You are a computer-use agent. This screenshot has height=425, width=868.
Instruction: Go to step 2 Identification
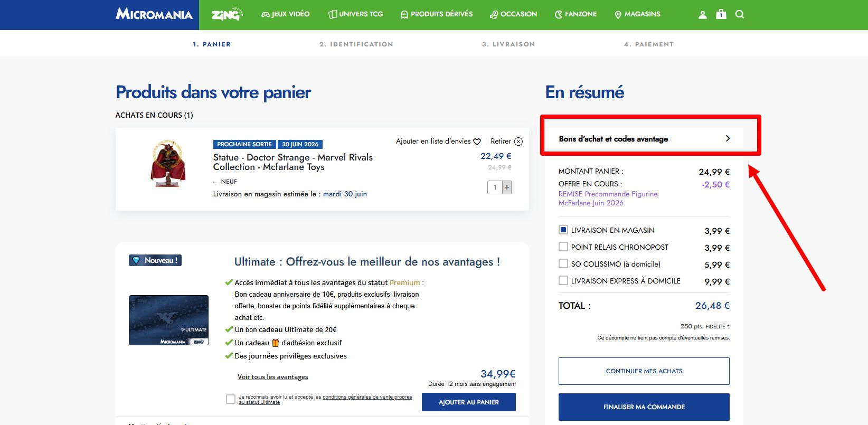tap(356, 44)
